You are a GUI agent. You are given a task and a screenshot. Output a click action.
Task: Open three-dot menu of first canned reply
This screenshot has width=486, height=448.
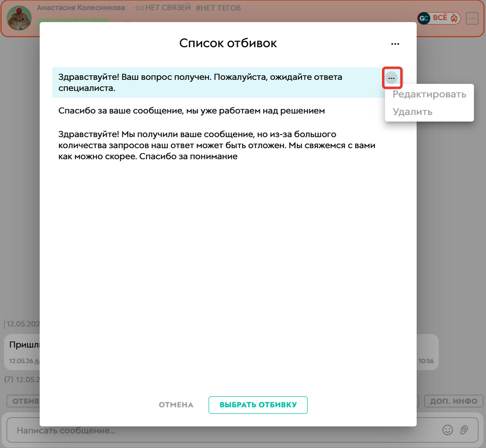[392, 78]
